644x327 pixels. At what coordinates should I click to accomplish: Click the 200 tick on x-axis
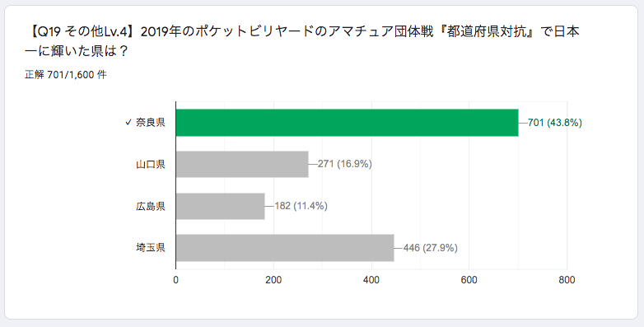tap(273, 280)
